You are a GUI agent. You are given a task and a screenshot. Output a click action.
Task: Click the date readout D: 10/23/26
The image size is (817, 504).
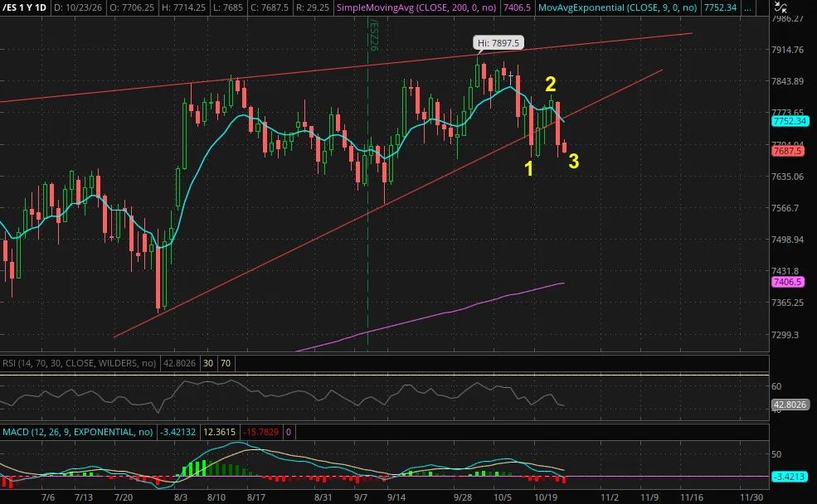tap(78, 7)
